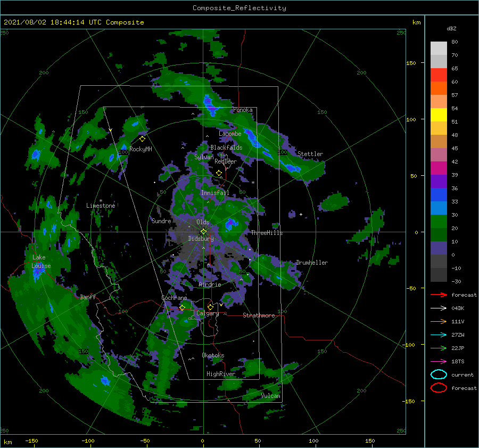Click the red forecast arrow in legend
This screenshot has width=479, height=448.
(439, 295)
